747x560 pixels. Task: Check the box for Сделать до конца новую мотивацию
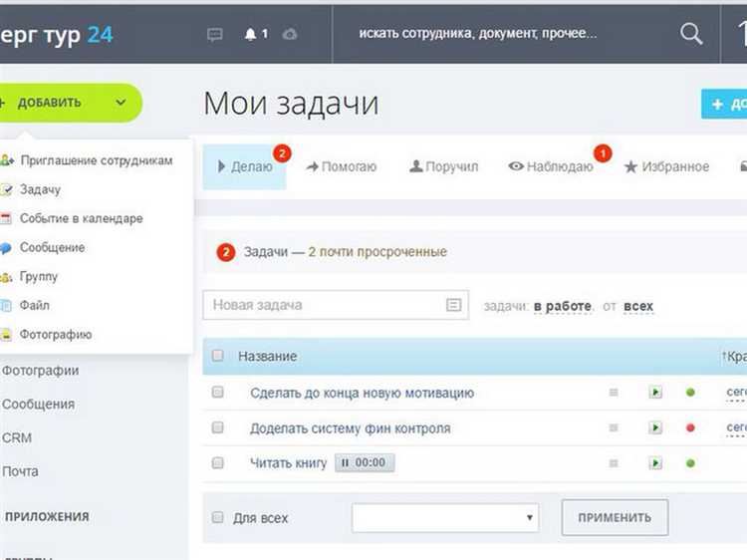click(218, 393)
